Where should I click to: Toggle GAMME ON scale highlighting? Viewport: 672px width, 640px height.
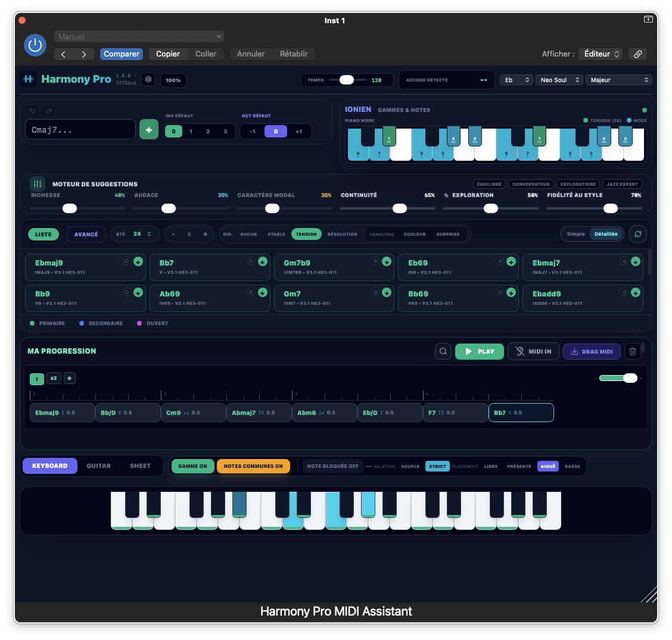coord(192,466)
